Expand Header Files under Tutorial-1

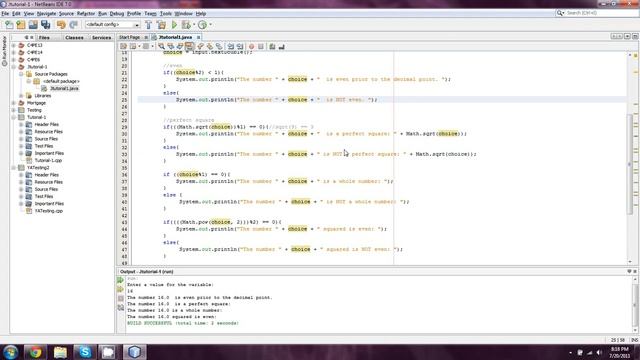pos(21,124)
